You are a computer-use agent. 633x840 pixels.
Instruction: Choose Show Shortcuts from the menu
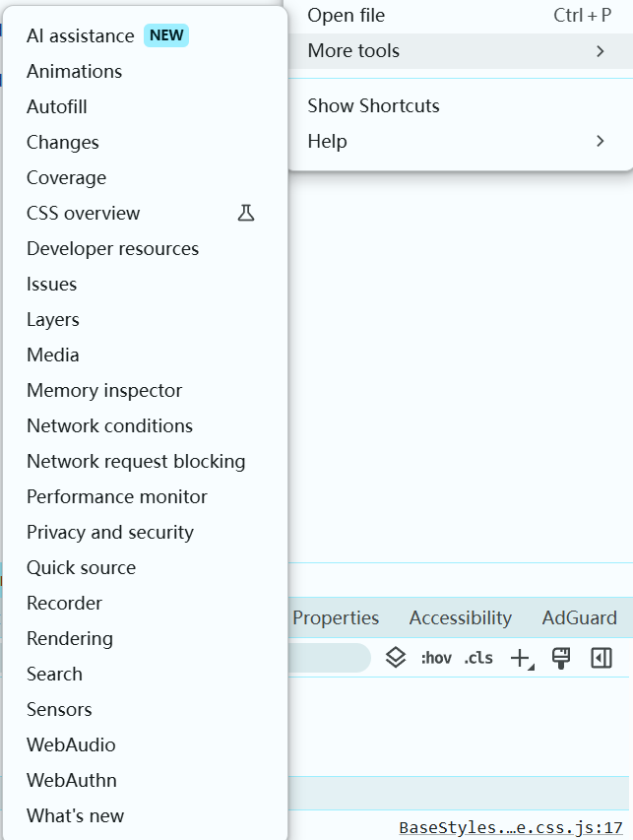point(373,106)
